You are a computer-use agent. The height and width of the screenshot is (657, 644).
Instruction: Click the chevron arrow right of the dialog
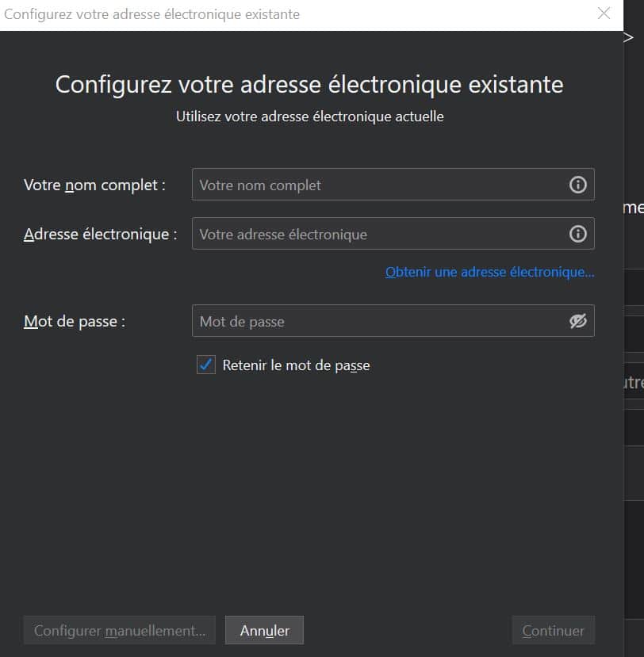628,37
